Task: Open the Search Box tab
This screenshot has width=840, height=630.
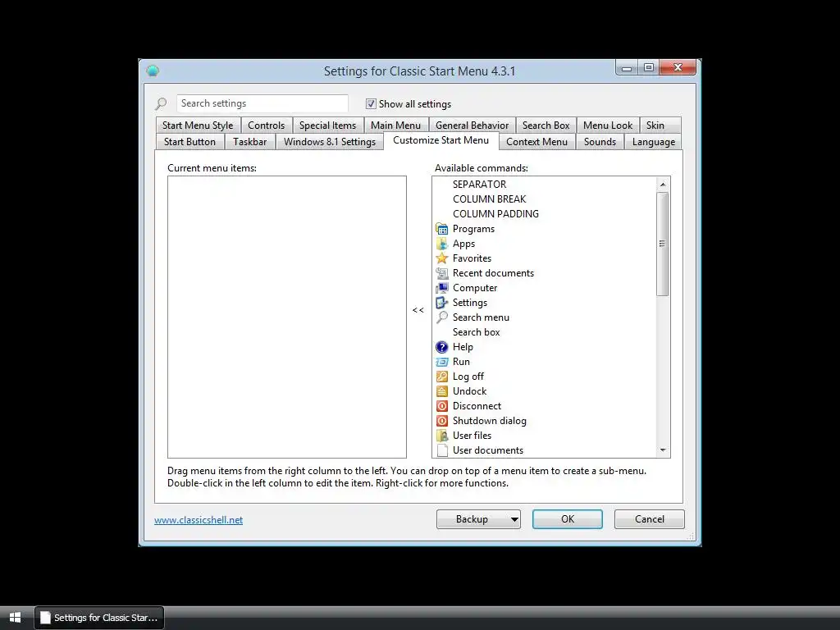Action: (x=546, y=126)
